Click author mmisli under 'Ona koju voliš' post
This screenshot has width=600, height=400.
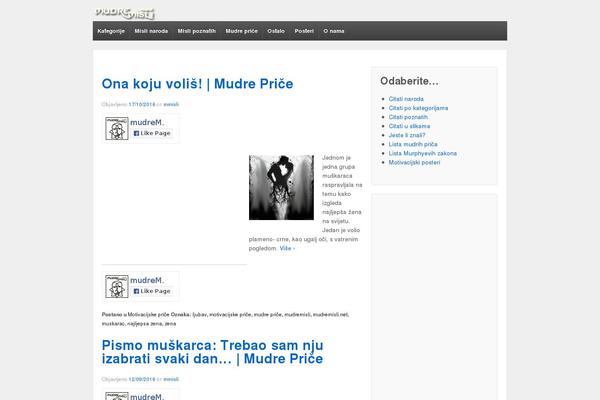tap(171, 104)
